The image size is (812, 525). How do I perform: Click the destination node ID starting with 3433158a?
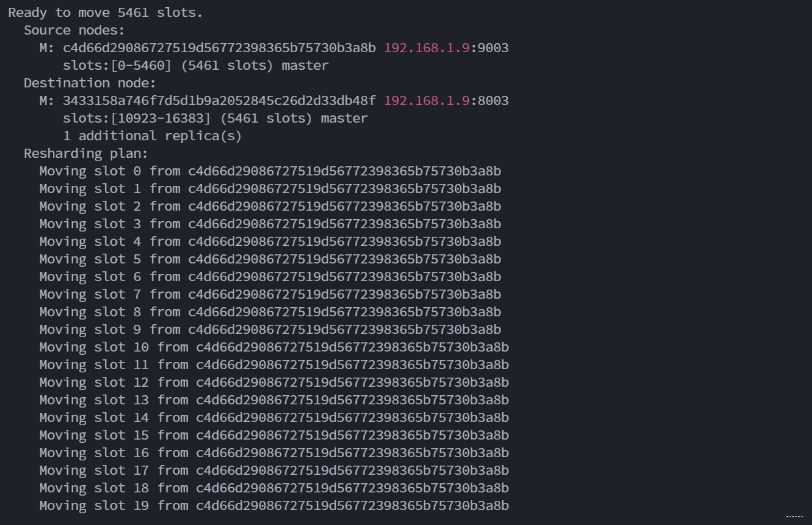[x=219, y=100]
